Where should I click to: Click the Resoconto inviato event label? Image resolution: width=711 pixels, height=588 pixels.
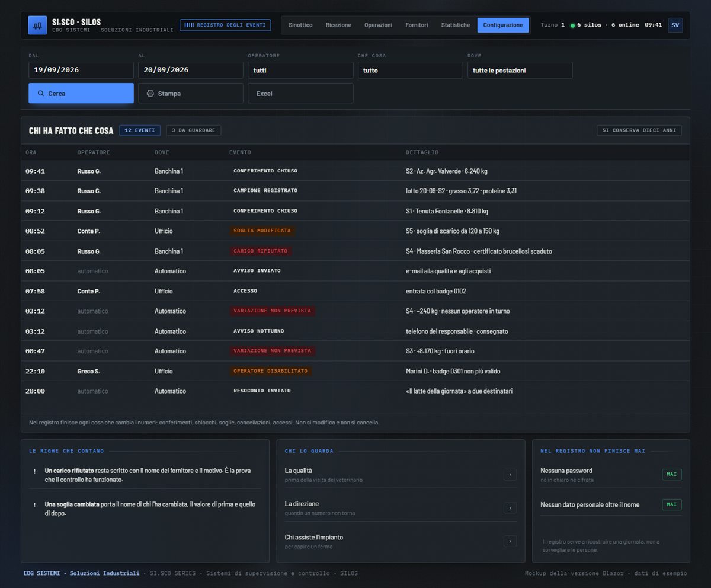click(262, 391)
